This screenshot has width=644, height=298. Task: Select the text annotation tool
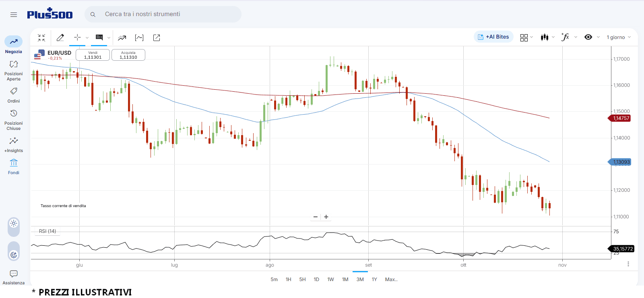coord(99,37)
